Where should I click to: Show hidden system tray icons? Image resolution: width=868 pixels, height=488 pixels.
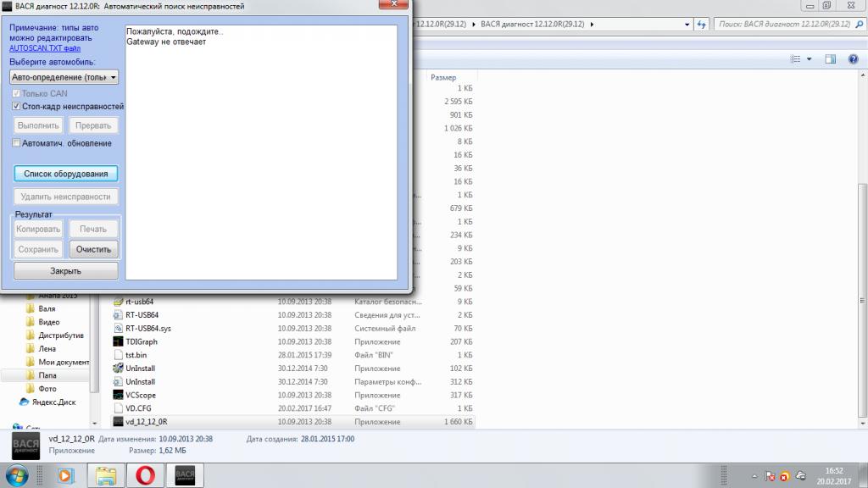coord(754,476)
